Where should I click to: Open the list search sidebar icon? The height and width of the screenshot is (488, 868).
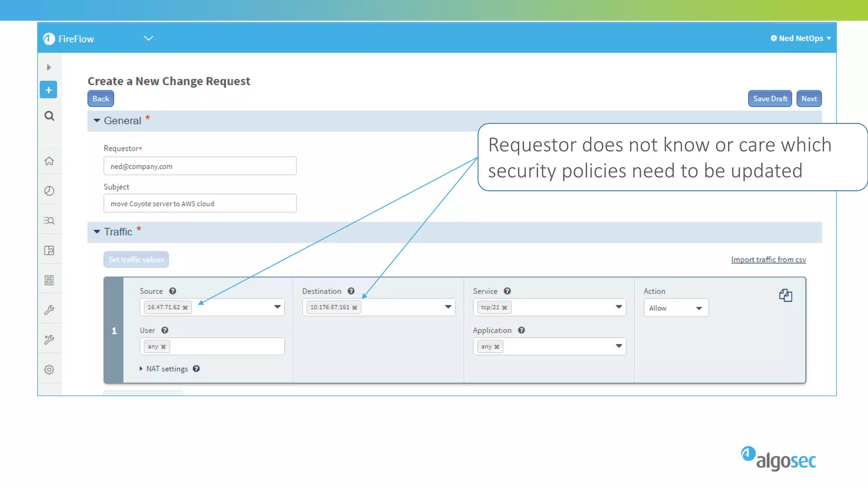49,221
